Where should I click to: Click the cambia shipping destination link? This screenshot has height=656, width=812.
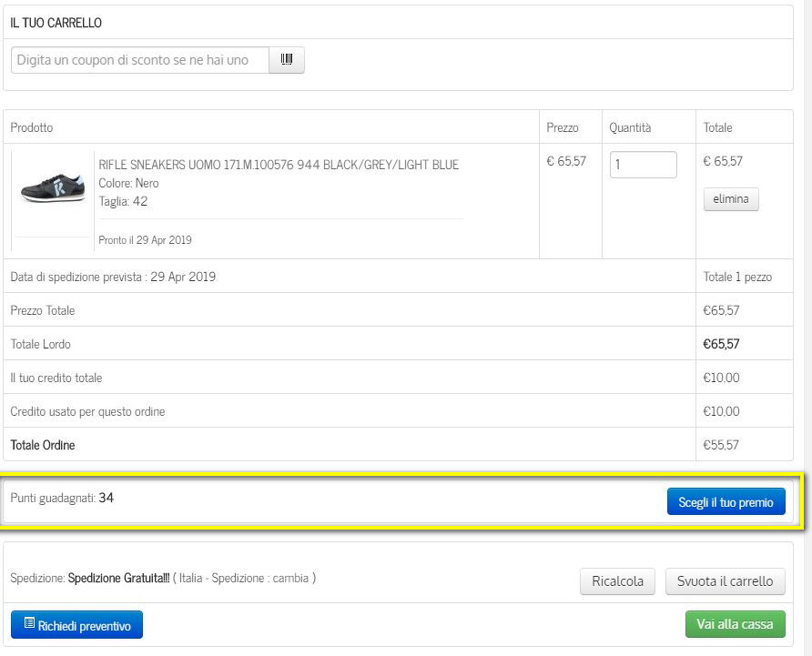click(x=290, y=578)
